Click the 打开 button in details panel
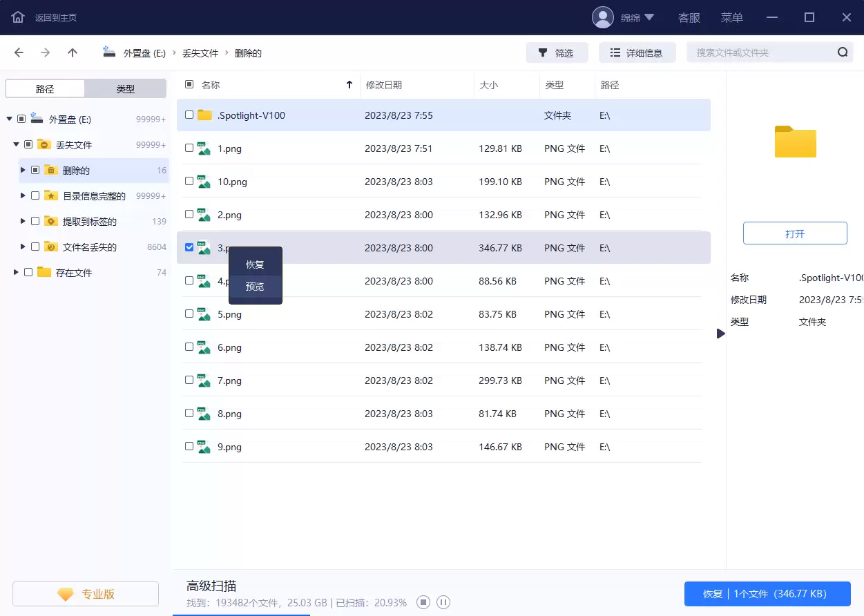This screenshot has height=616, width=864. click(x=794, y=233)
